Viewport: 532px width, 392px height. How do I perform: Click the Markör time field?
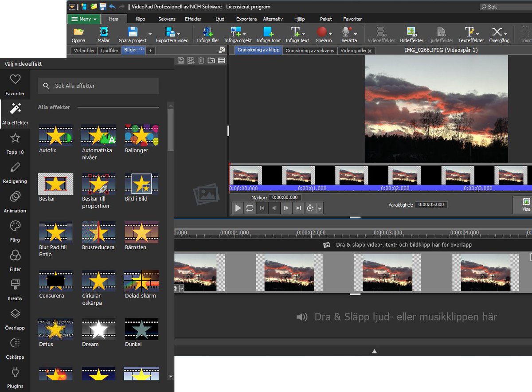[285, 197]
